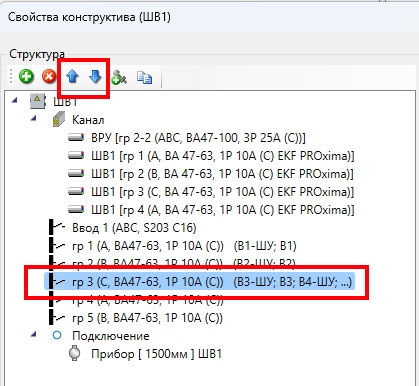The image size is (419, 386).
Task: Click the Свойства конструктива (ШВ1) title
Action: [89, 17]
